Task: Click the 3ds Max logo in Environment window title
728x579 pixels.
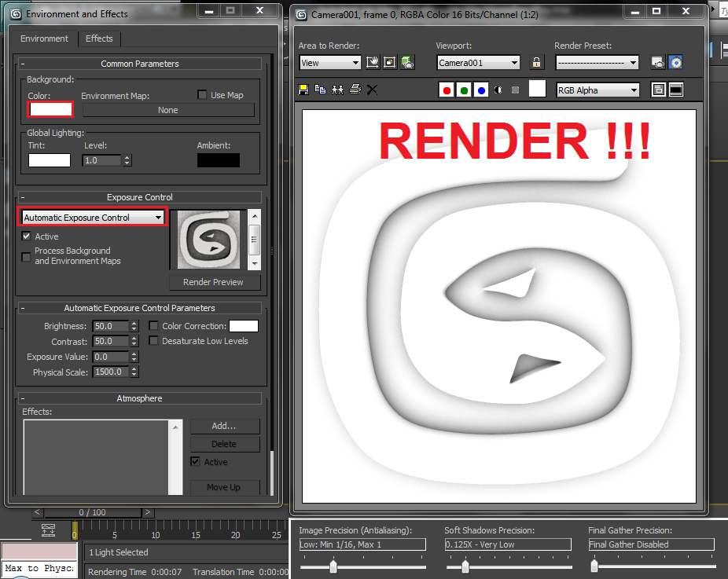Action: click(16, 14)
